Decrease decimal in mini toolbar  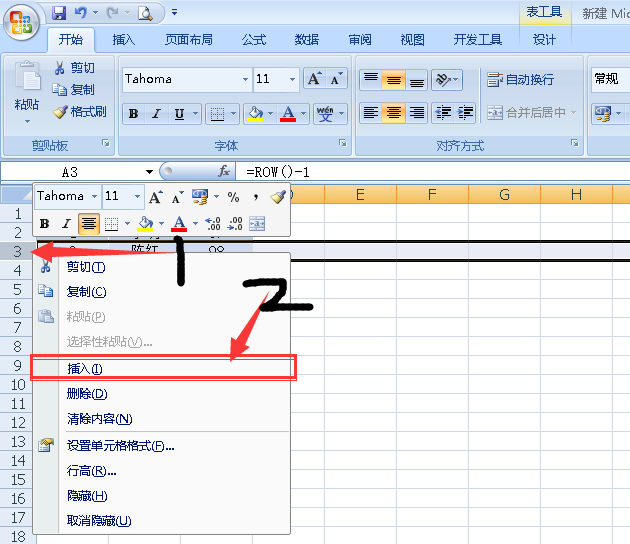[235, 223]
